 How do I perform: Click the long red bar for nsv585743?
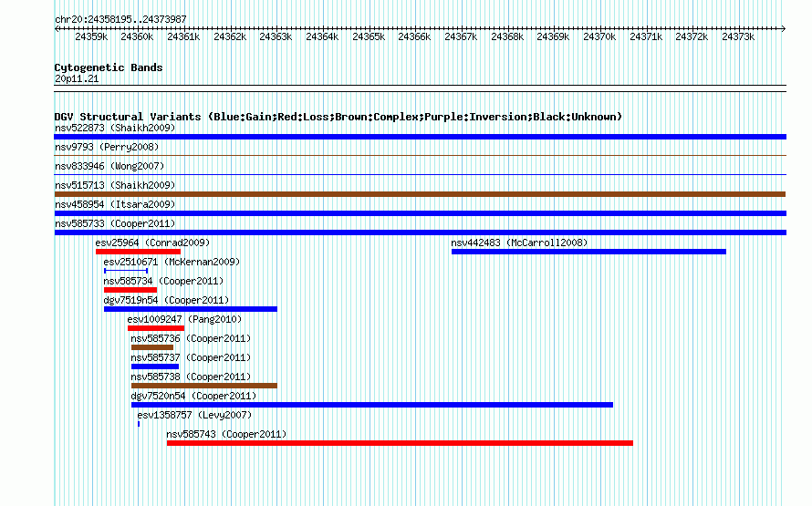400,443
